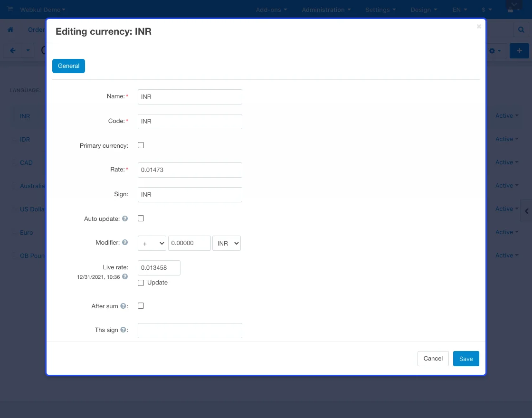The height and width of the screenshot is (418, 532).
Task: Tick the After sum checkbox
Action: (141, 306)
